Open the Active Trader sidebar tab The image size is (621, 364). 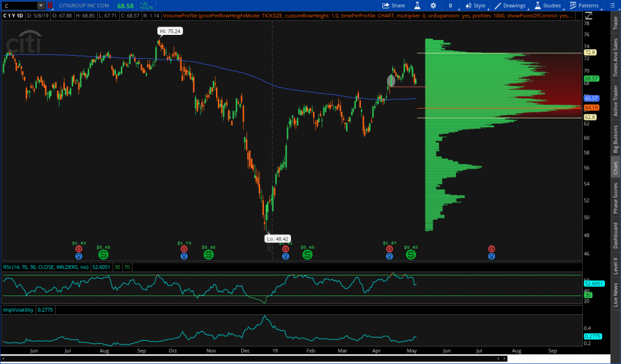pos(615,100)
